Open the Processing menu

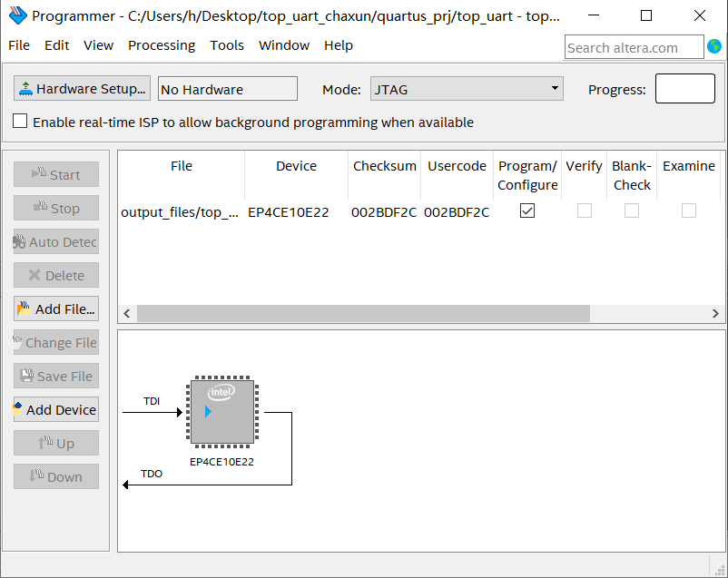coord(161,45)
